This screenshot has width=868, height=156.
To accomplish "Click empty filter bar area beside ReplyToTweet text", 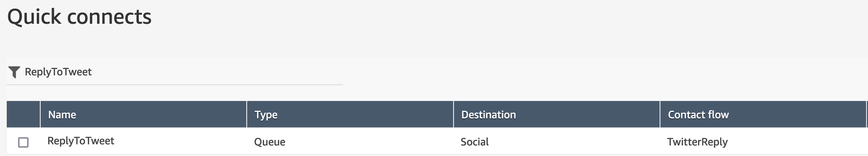I will [x=217, y=72].
